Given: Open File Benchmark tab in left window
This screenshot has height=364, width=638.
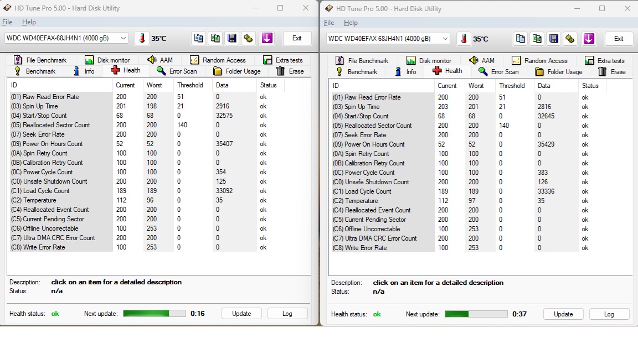Looking at the screenshot, I should [40, 60].
